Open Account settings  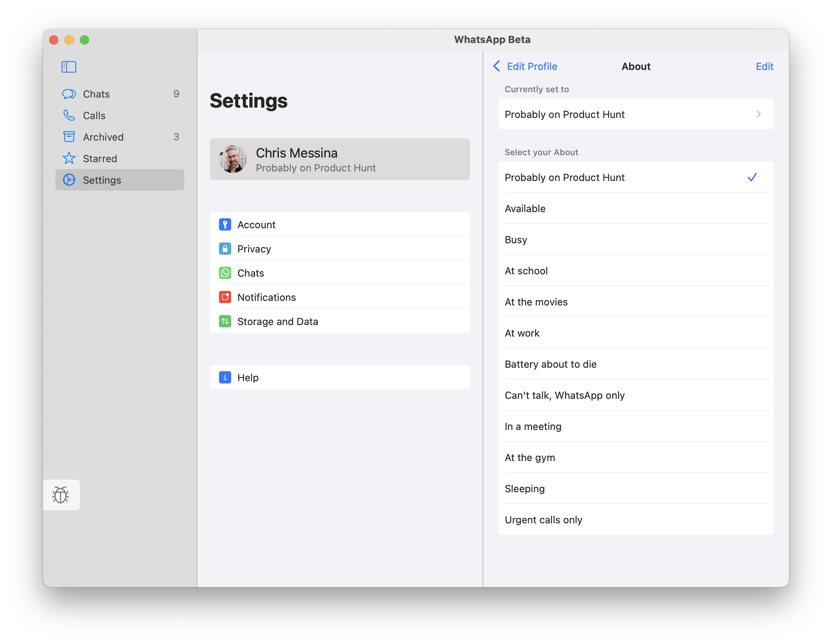tap(340, 224)
